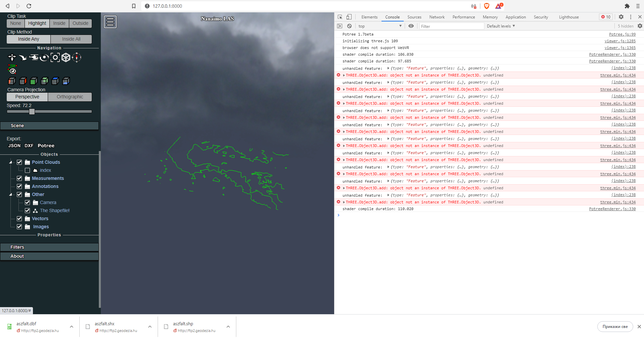Open the Sources panel in devtools
Screen dimensions: 644x338
414,17
